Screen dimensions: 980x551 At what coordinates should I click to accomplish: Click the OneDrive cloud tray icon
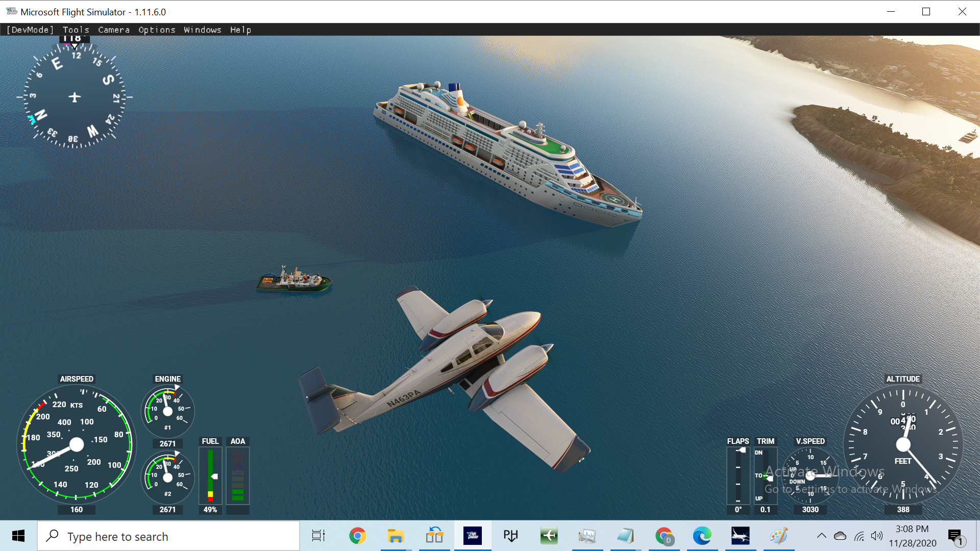(x=840, y=536)
